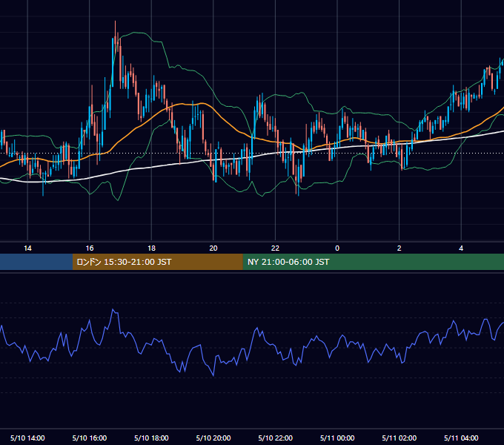This screenshot has width=504, height=445.
Task: Click the ロンドン 15:30-21:00 JST session bar
Action: [157, 262]
